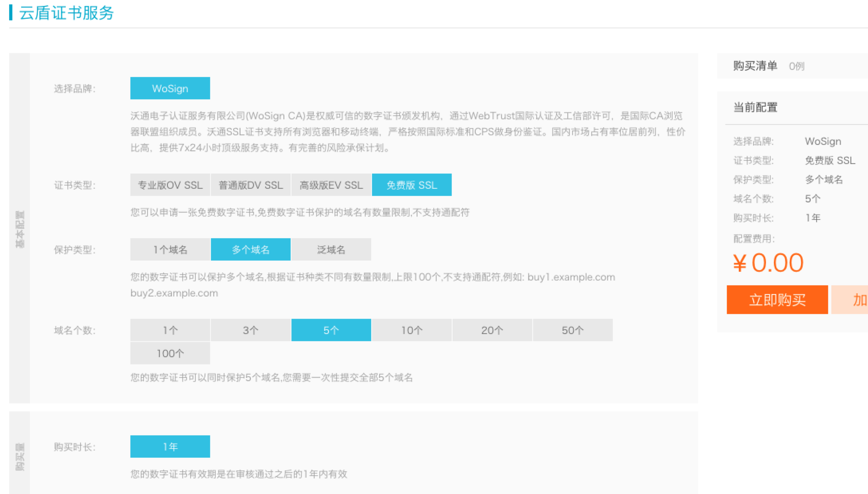Image resolution: width=868 pixels, height=494 pixels.
Task: Set domain count to 5个
Action: [x=331, y=330]
